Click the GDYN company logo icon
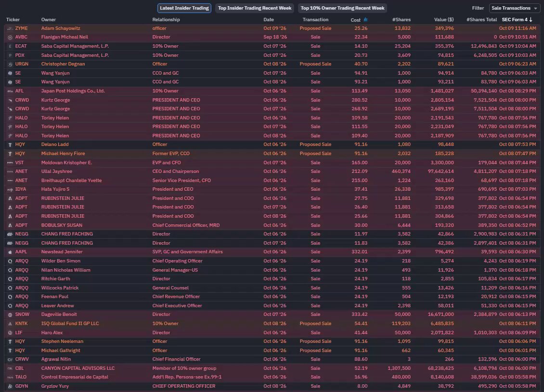 click(x=10, y=386)
